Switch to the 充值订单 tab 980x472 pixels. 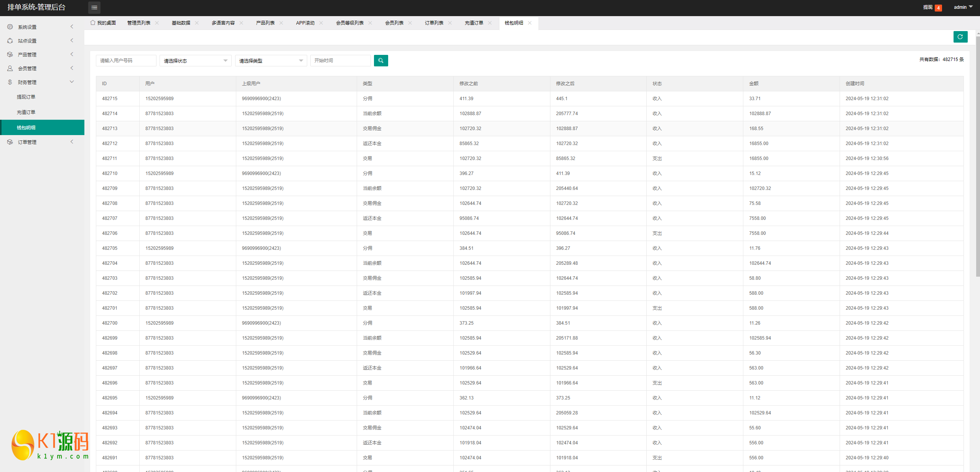[x=474, y=23]
